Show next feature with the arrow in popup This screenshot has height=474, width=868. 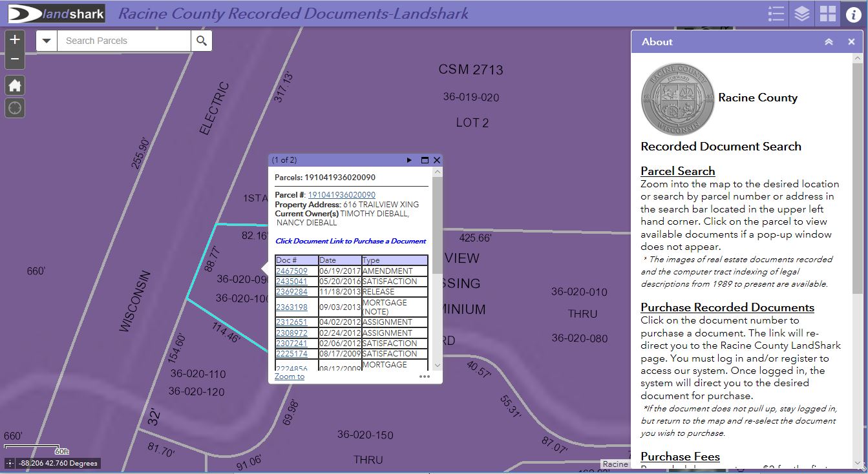coord(410,160)
